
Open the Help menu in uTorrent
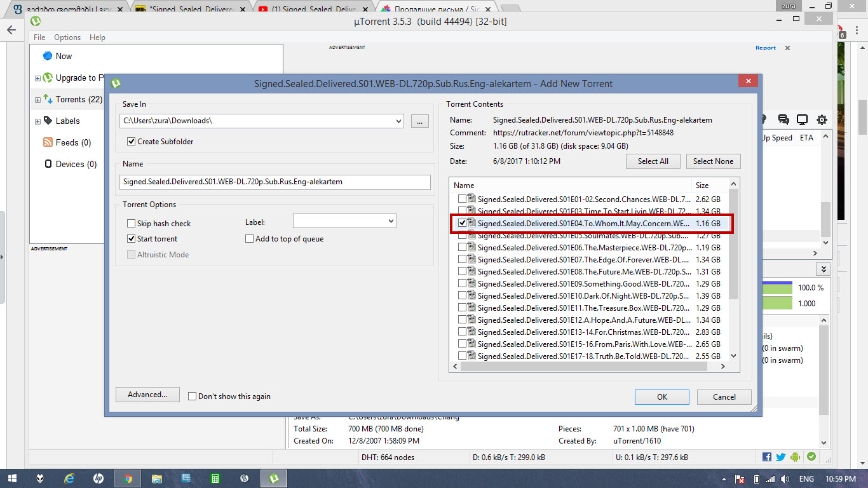(x=97, y=37)
